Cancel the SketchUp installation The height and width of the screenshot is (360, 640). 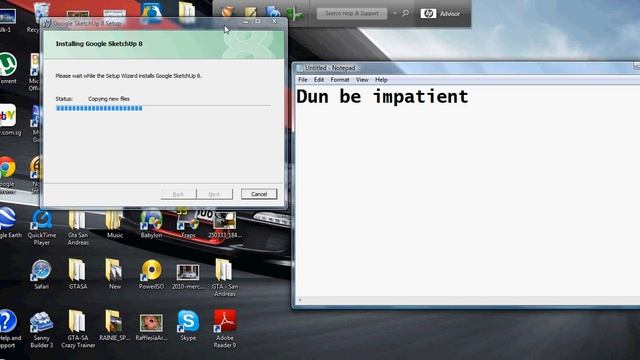pos(259,194)
